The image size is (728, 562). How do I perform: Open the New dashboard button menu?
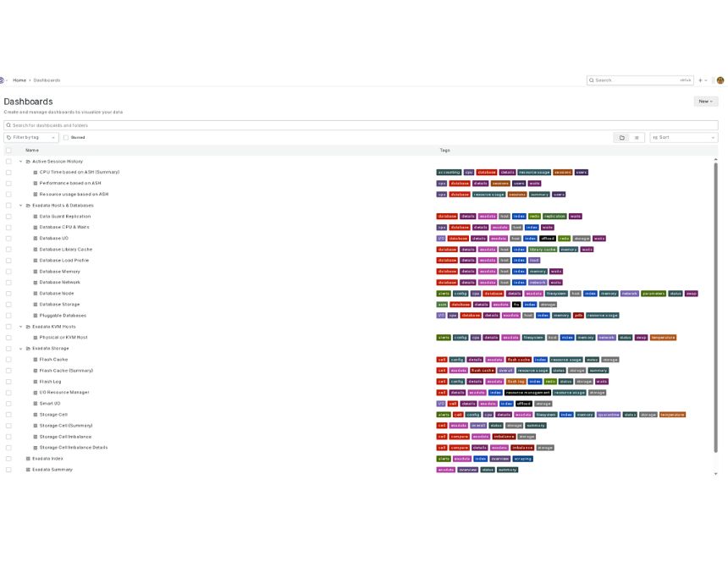[704, 102]
